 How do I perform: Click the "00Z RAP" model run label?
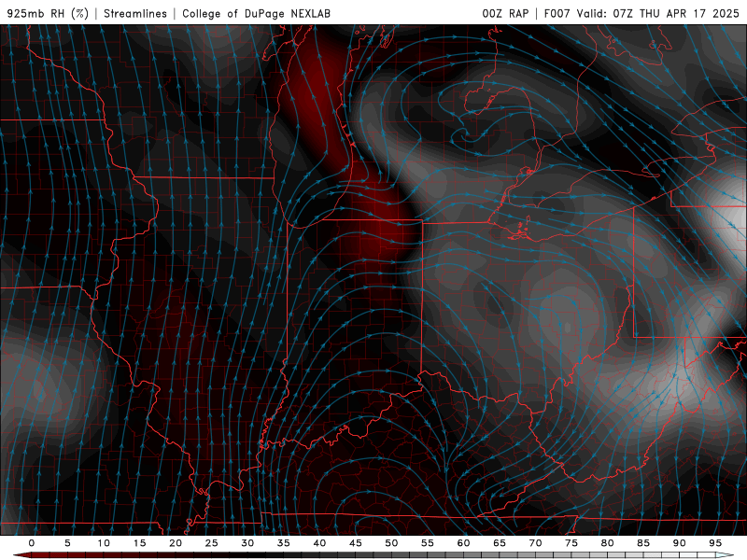(x=505, y=13)
